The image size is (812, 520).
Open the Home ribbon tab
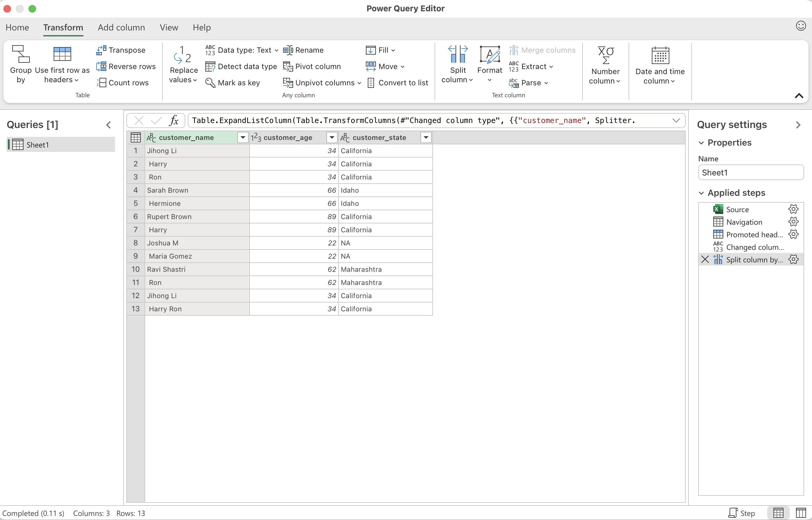(17, 27)
